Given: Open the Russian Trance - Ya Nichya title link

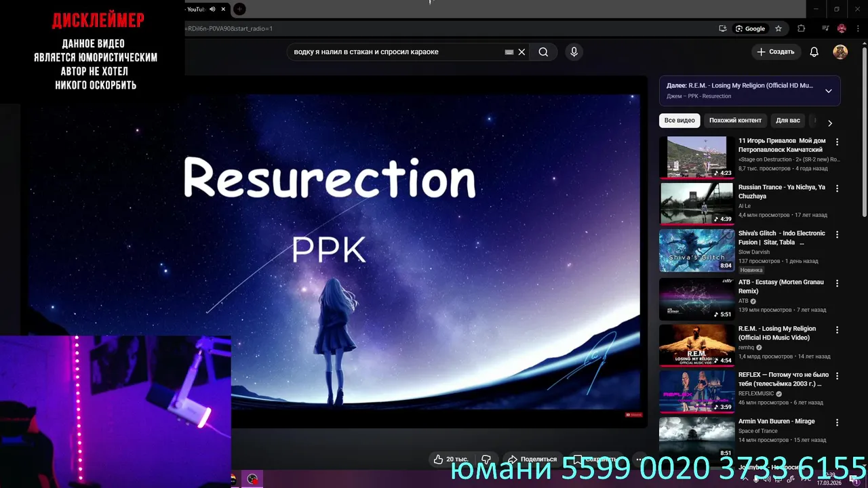Looking at the screenshot, I should pyautogui.click(x=781, y=192).
